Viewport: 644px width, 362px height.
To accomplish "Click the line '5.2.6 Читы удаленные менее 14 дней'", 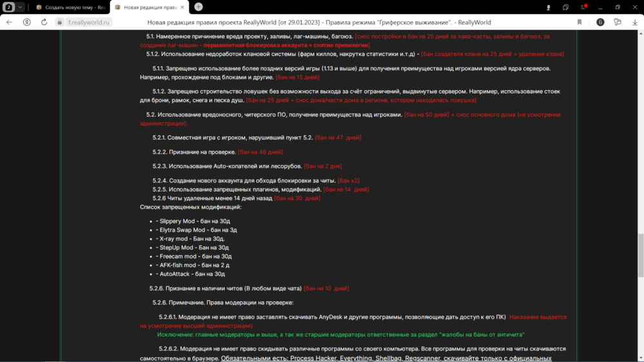I will pyautogui.click(x=213, y=198).
